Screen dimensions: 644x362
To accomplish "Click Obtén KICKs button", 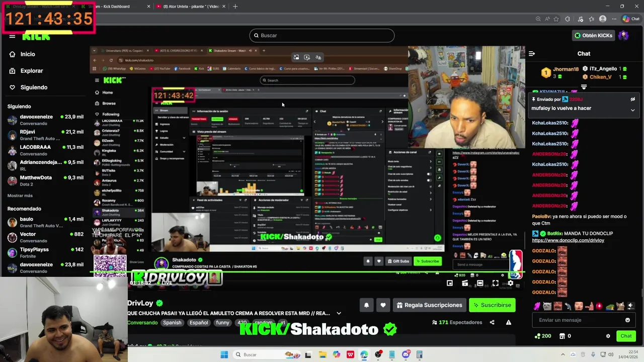I will coord(594,36).
